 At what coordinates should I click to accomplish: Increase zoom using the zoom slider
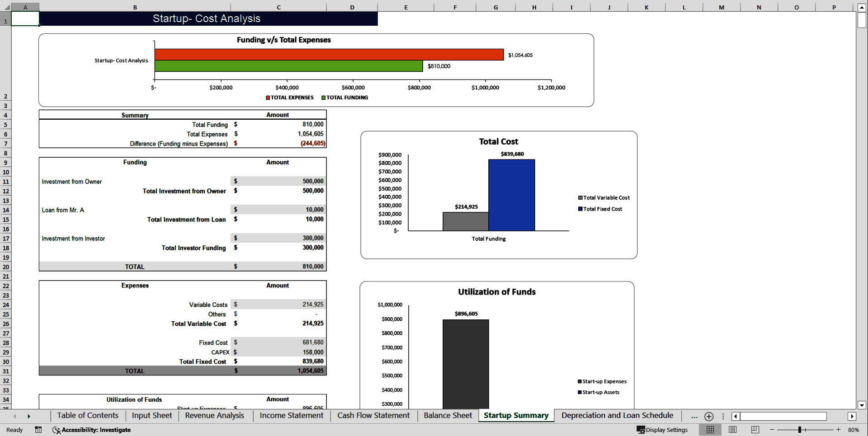[x=839, y=430]
